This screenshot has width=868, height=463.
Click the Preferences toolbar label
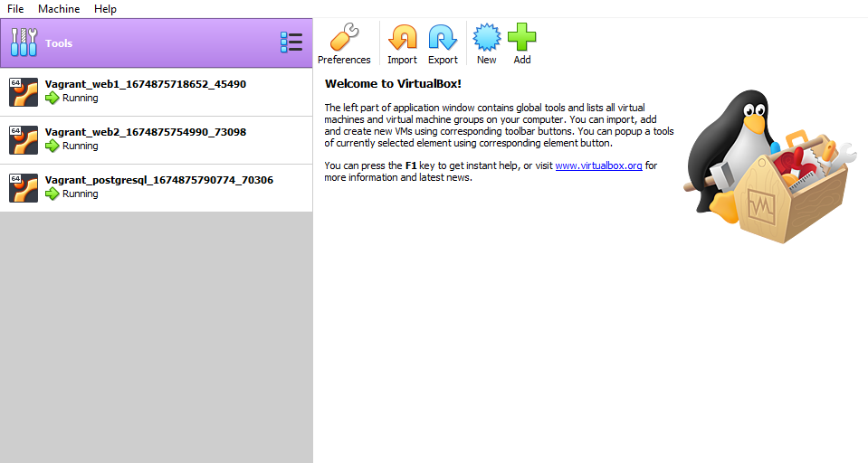(x=344, y=60)
